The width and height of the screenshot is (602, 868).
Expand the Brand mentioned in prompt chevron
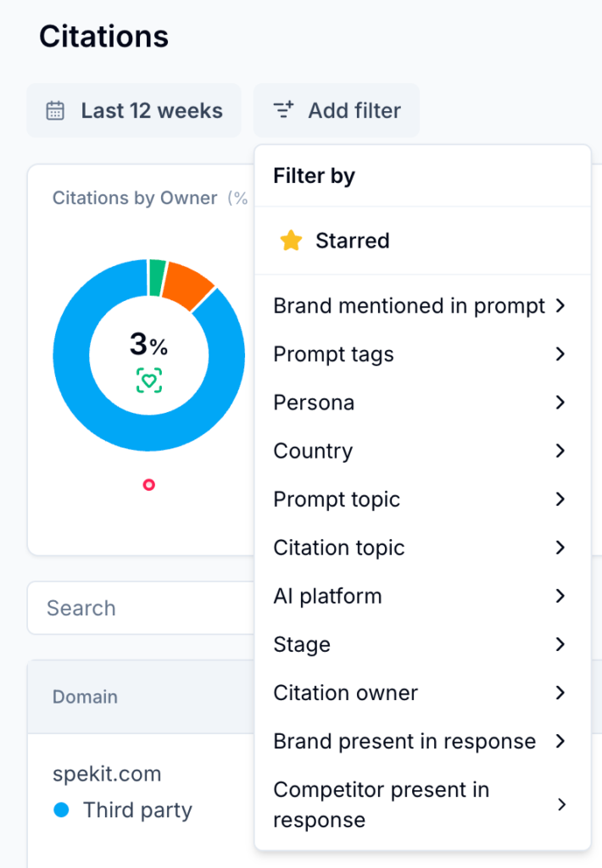tap(560, 306)
